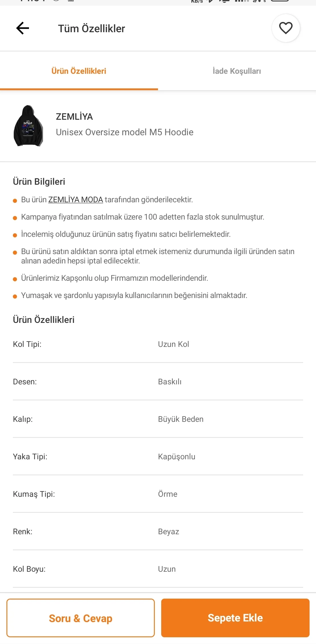This screenshot has height=644, width=316.
Task: Tap the Kumaş Tipi value Örme
Action: click(168, 494)
